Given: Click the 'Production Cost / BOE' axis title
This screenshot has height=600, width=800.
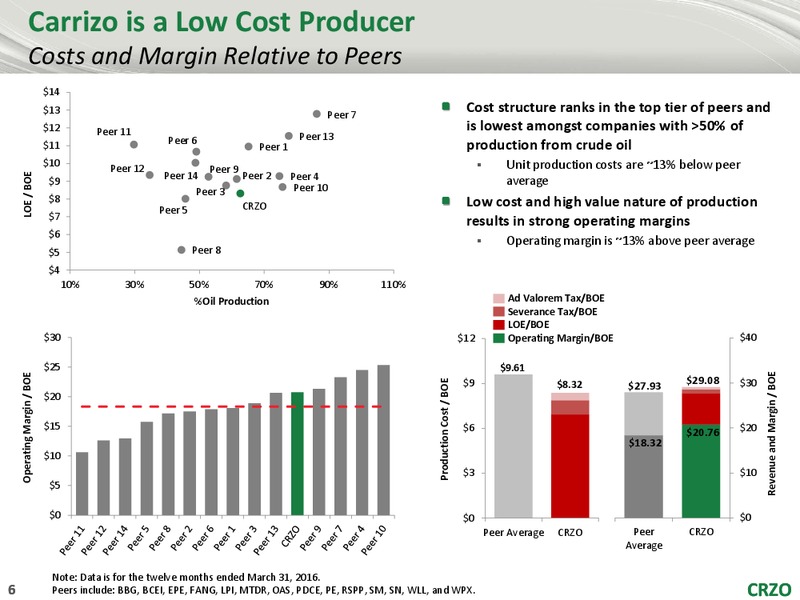Looking at the screenshot, I should [444, 429].
